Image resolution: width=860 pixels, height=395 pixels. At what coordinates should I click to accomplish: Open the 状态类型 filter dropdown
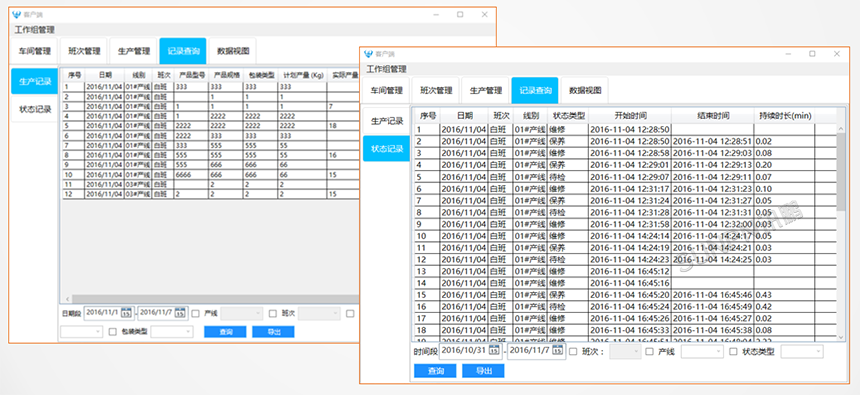coord(802,352)
